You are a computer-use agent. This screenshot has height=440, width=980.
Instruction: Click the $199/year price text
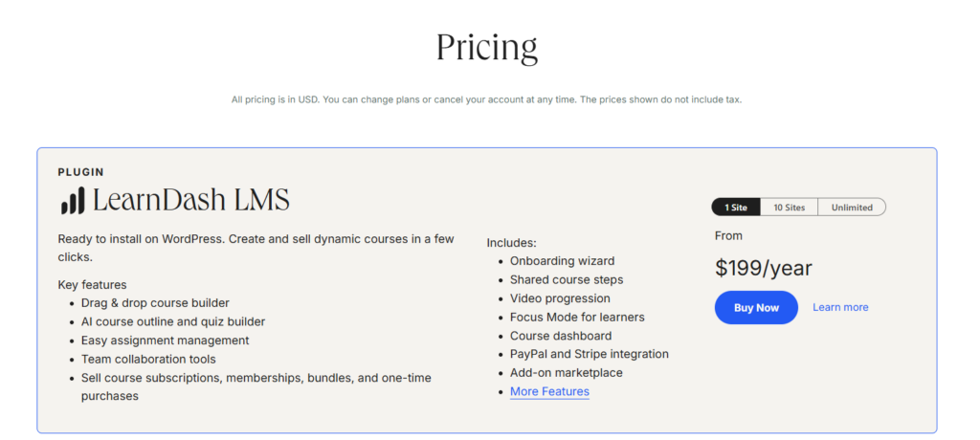tap(763, 268)
